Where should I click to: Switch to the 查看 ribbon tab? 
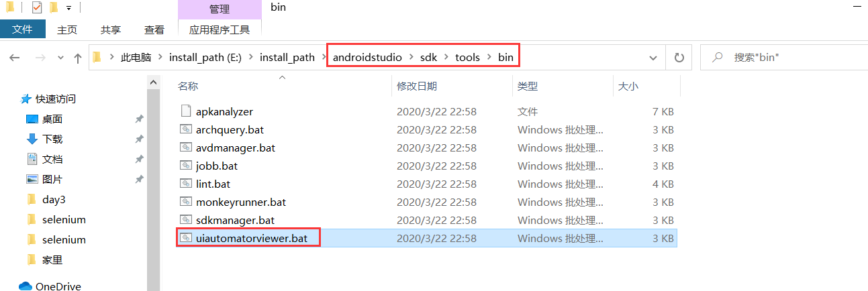point(154,30)
